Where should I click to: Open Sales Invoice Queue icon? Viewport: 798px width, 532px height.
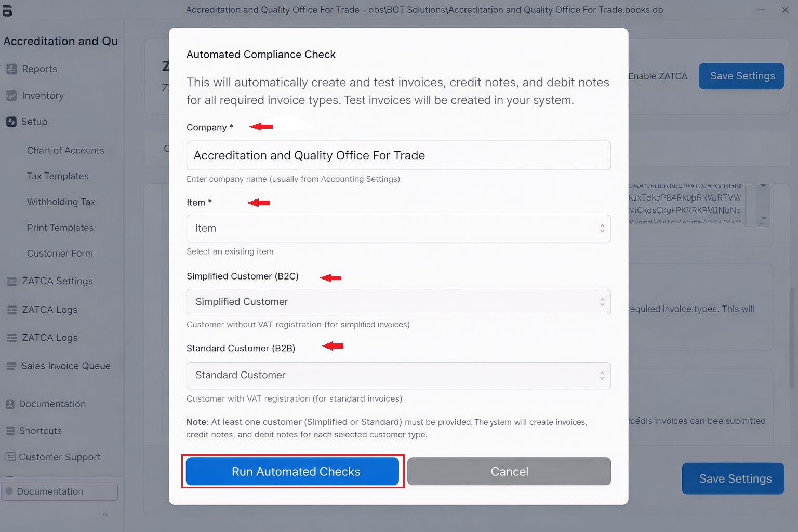click(x=11, y=366)
